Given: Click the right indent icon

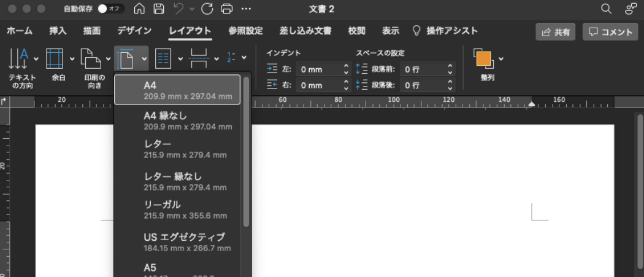Looking at the screenshot, I should coord(272,85).
